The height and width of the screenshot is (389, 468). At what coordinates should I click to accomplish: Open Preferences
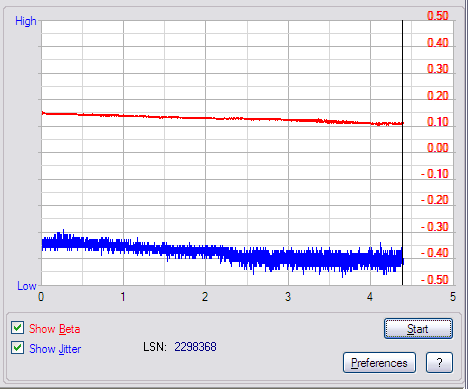[379, 363]
